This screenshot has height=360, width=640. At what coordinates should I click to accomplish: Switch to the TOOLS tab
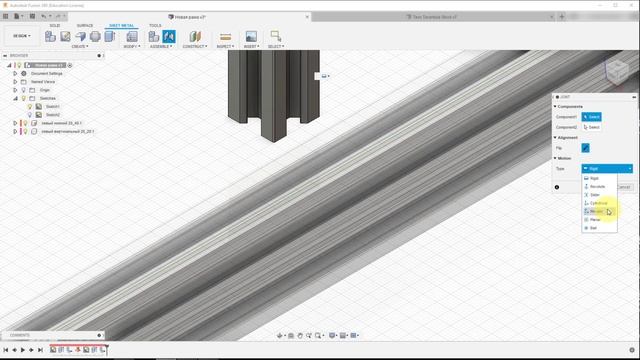tap(155, 25)
